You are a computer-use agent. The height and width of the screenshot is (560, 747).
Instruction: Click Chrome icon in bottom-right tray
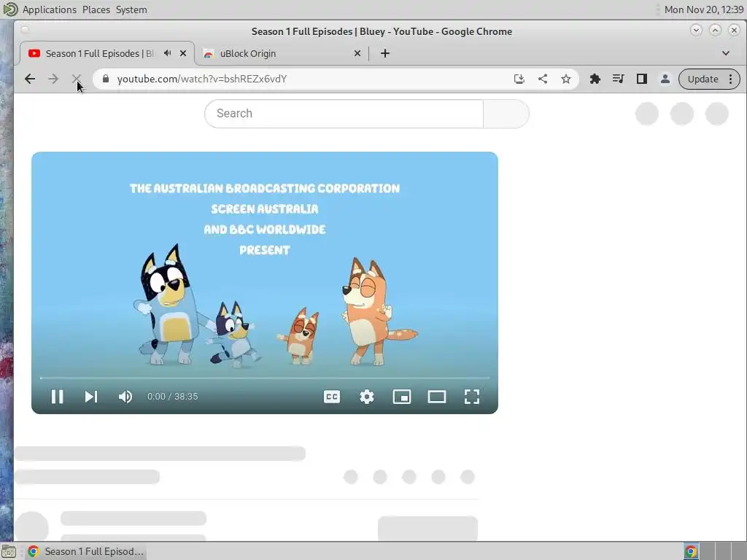point(691,551)
